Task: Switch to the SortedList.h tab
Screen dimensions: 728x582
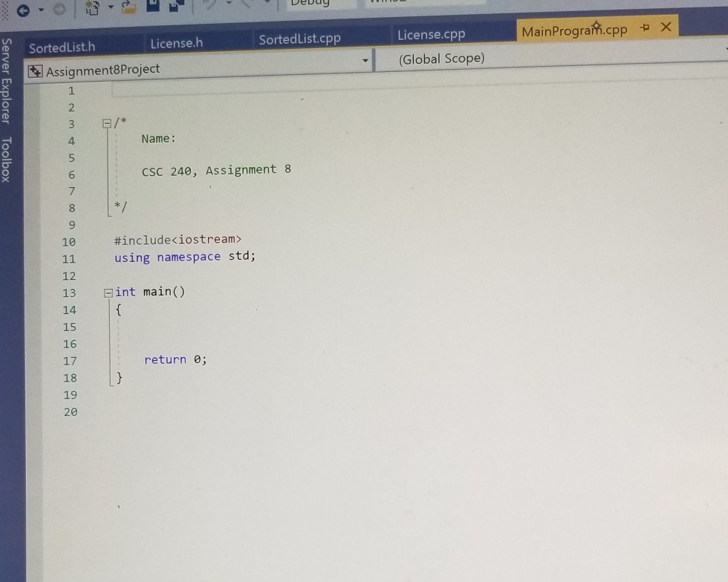Action: (62, 47)
